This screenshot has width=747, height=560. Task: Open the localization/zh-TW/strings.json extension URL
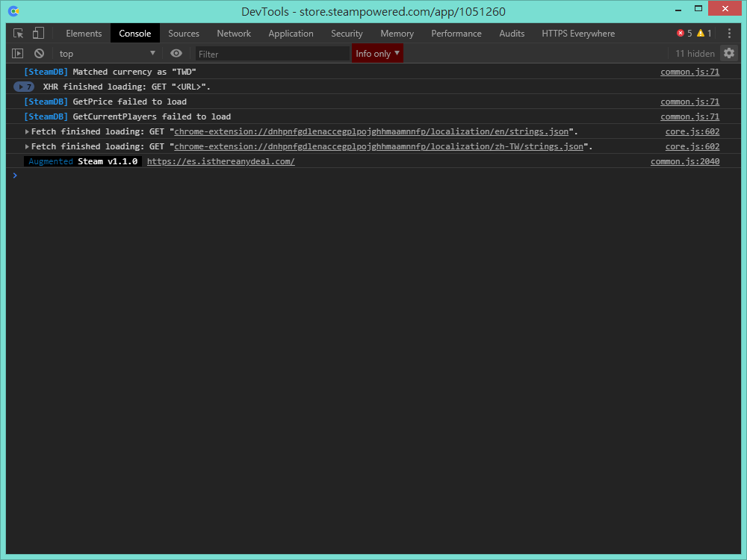(378, 146)
